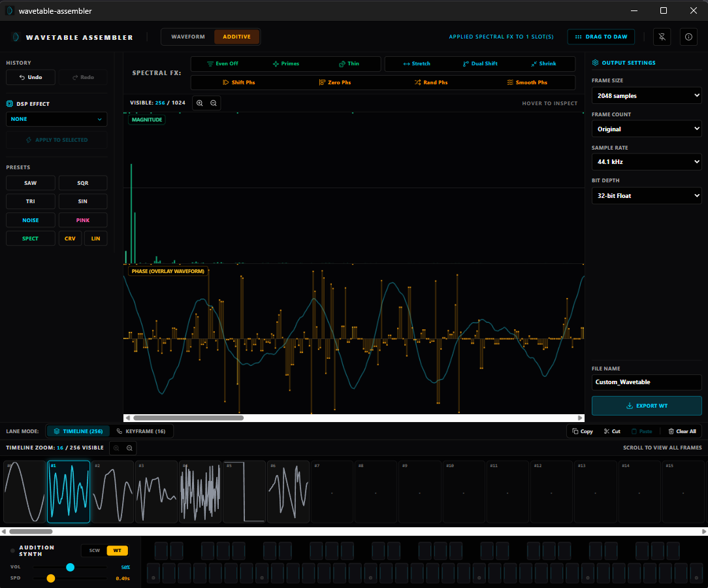
Task: Open the Frame Count dropdown
Action: click(647, 129)
